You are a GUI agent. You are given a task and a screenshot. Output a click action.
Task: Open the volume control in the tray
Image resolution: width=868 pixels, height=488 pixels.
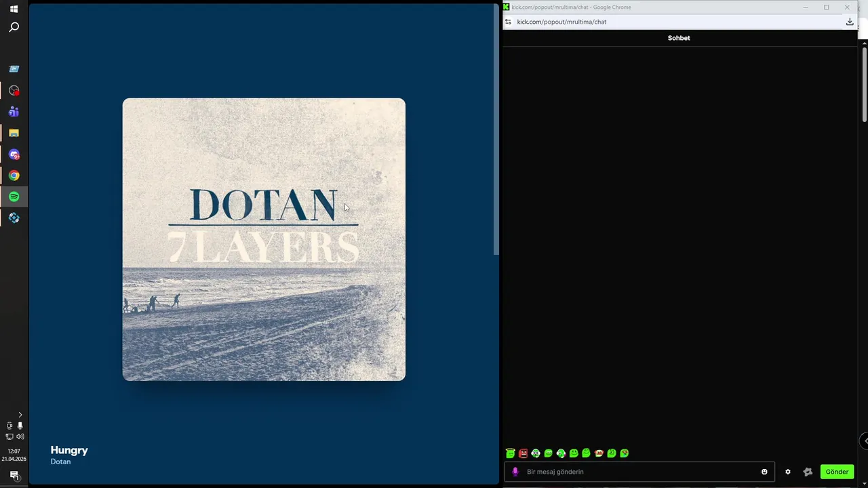tap(20, 436)
